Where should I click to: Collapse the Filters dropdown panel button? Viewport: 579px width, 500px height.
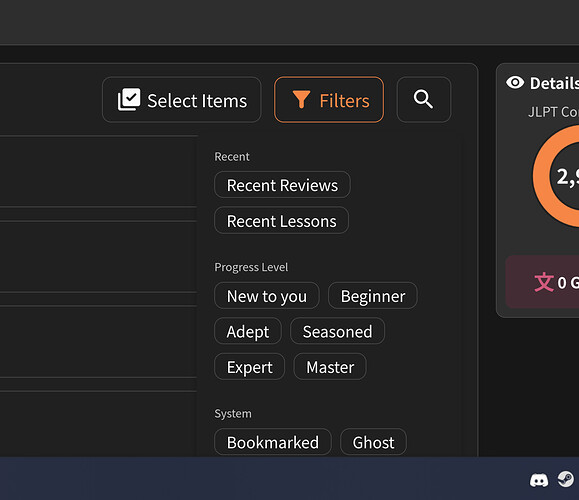(329, 100)
